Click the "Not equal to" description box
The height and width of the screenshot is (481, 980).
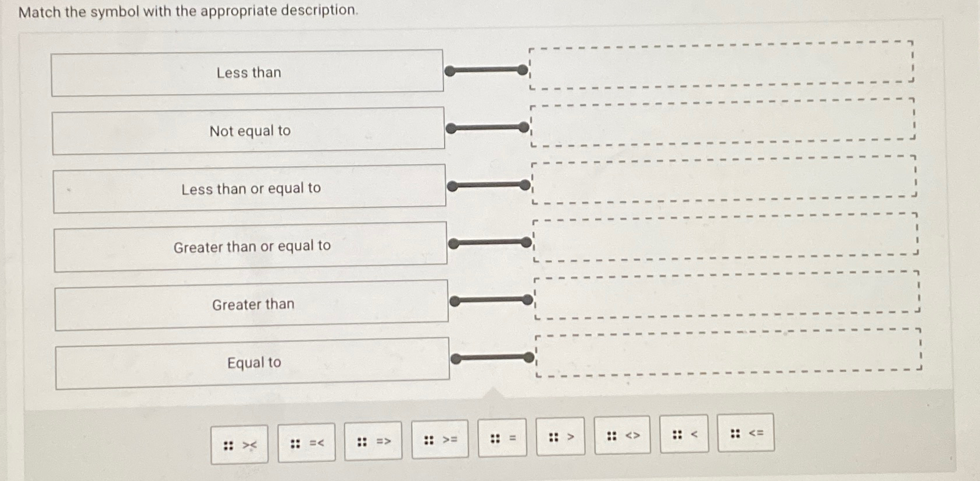(248, 131)
